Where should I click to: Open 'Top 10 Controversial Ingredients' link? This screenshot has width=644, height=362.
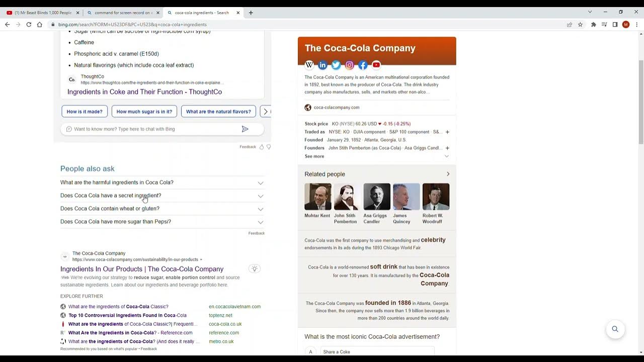[127, 315]
